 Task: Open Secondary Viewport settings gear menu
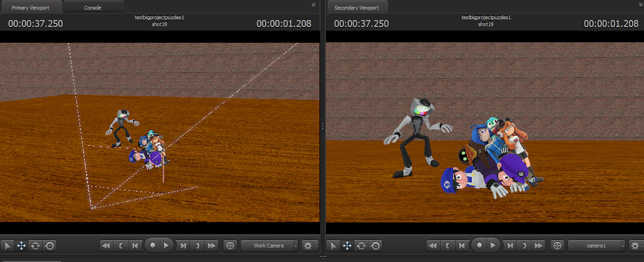[x=636, y=246]
